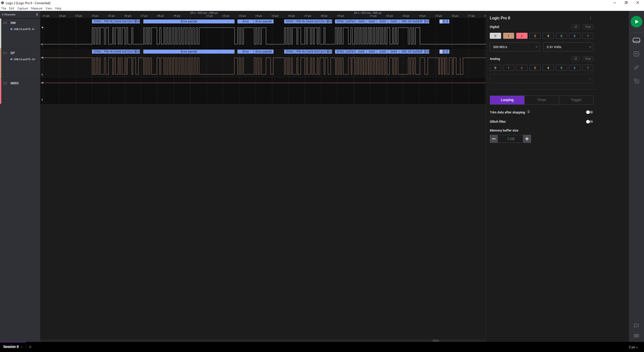Open the Measurements ruler icon

click(636, 67)
